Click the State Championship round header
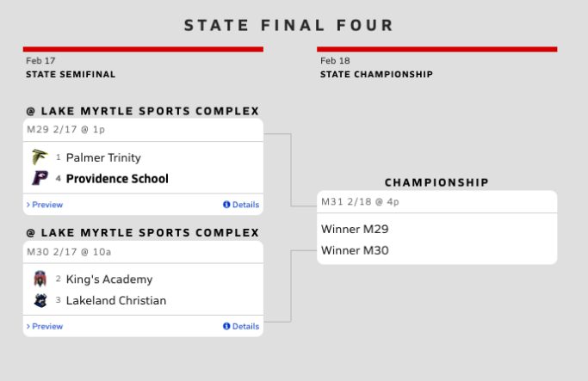Screen dimensions: 588x381 (x=376, y=75)
